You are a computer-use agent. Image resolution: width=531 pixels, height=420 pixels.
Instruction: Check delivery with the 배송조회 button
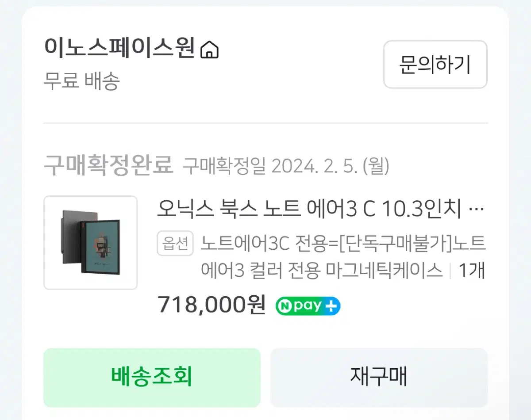[x=152, y=377]
